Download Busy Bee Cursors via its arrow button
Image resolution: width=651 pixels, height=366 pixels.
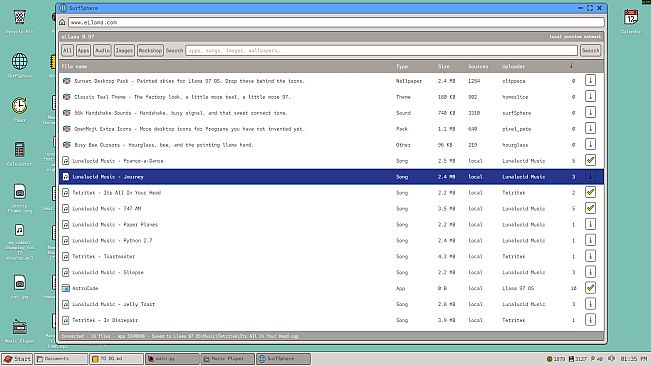pyautogui.click(x=590, y=144)
